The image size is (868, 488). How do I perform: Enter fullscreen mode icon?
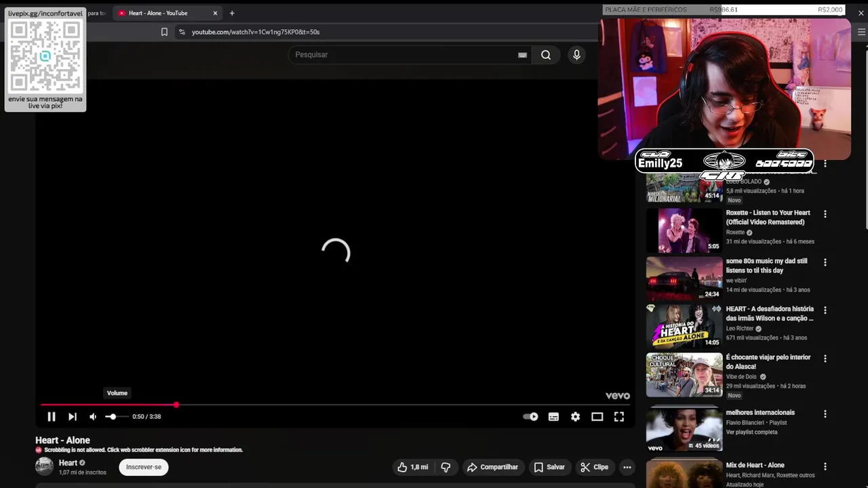[x=619, y=417]
